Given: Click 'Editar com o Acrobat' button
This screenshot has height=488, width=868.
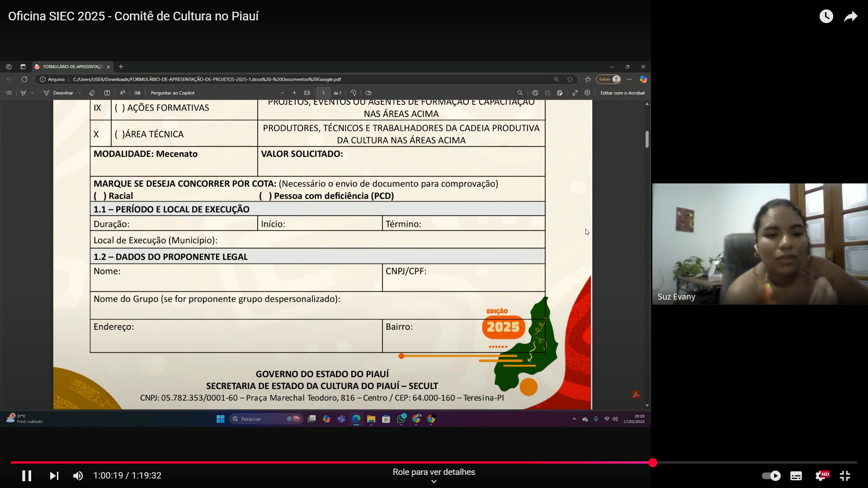Looking at the screenshot, I should click(x=622, y=93).
